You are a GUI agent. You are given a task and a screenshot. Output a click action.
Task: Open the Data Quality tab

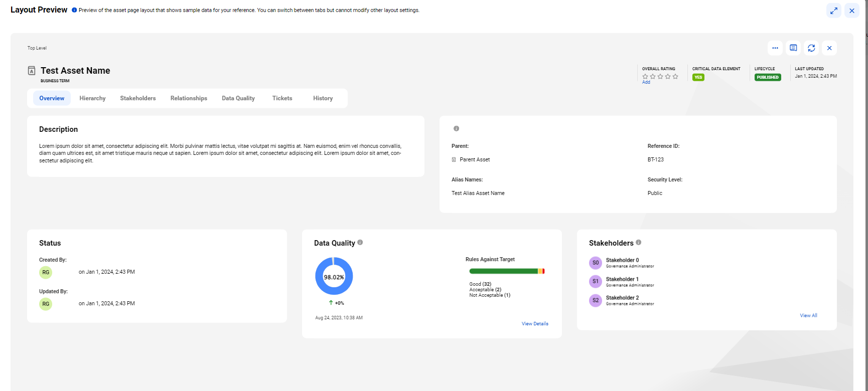[238, 98]
